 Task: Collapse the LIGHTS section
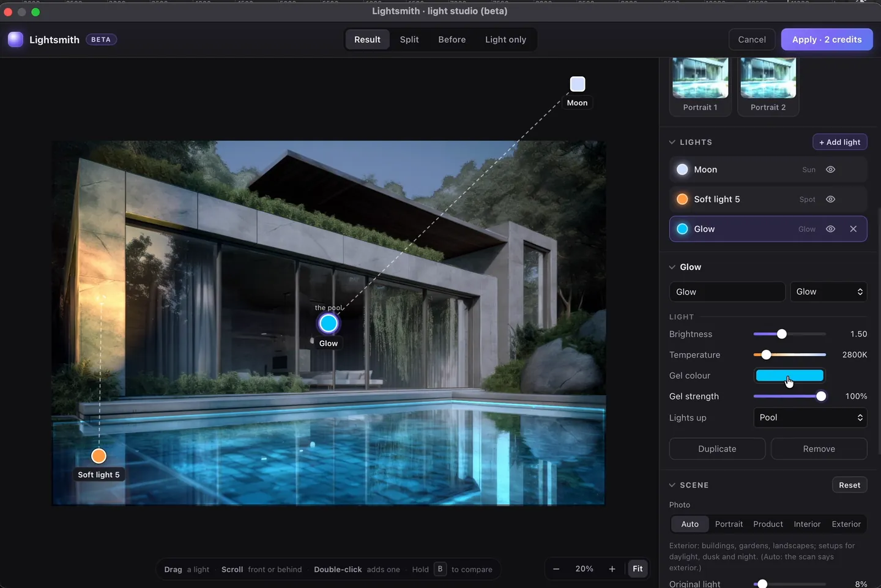coord(672,142)
